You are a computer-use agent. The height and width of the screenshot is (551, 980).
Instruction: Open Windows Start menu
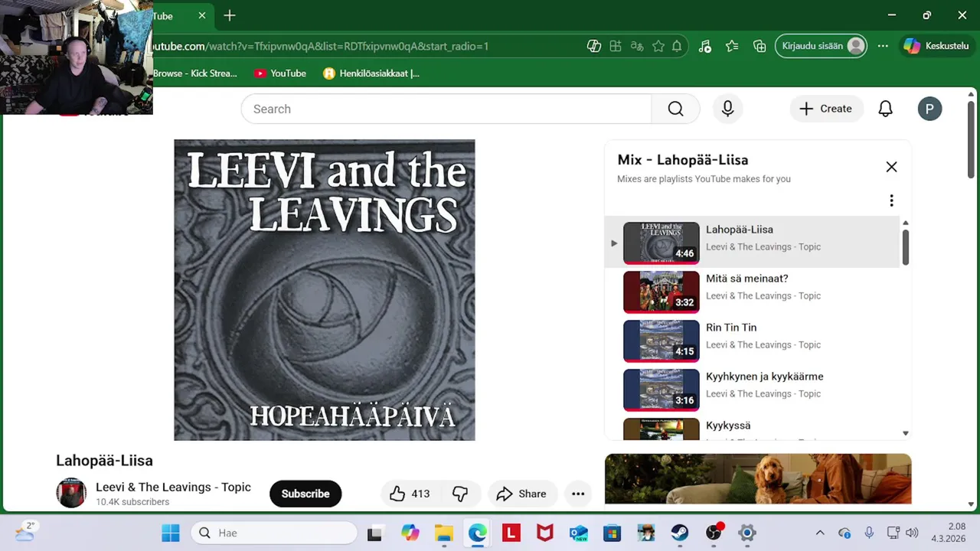tap(170, 533)
